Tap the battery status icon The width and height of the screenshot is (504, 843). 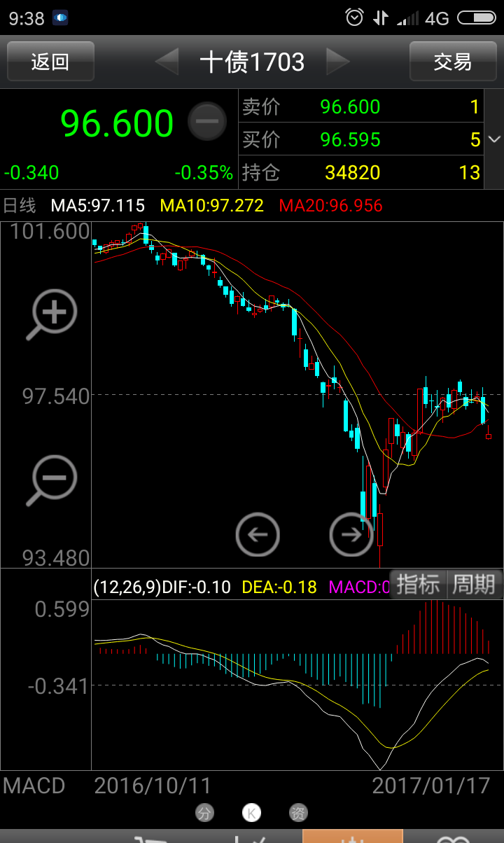476,18
